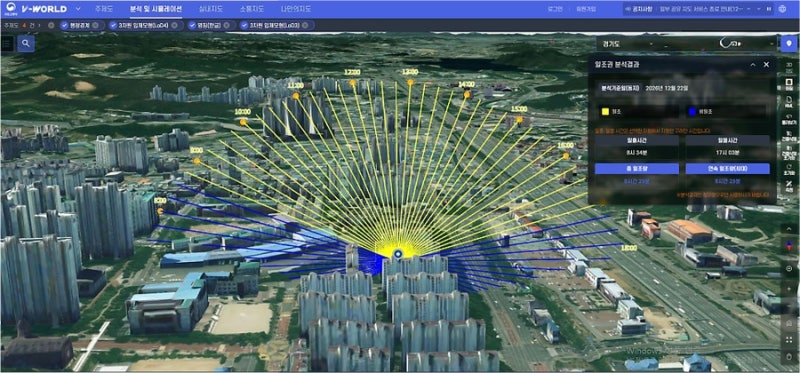Viewport: 800px width, 373px height.
Task: Click the 분석기준일(동지) button
Action: 619,88
